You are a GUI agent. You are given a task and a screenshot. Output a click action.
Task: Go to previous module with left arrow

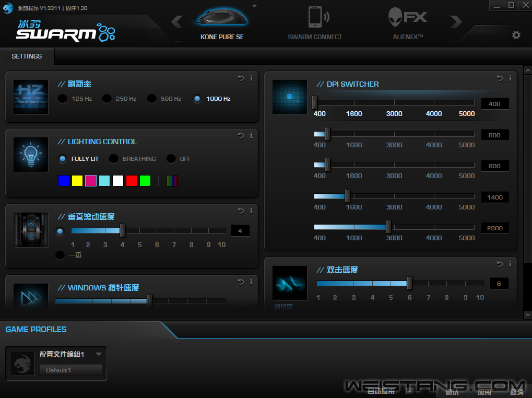coord(177,22)
